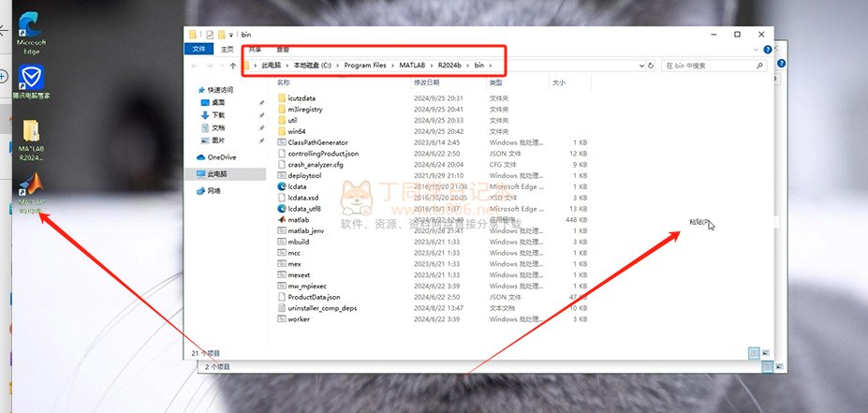The width and height of the screenshot is (868, 413).
Task: Go up one folder level arrow
Action: pos(233,66)
